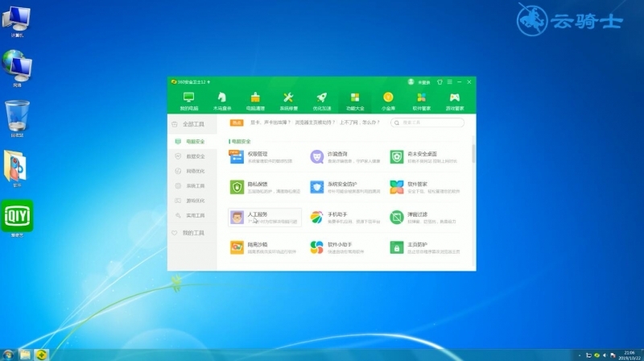Launch 主页防护 homepage protection
The height and width of the screenshot is (361, 644).
[425, 247]
